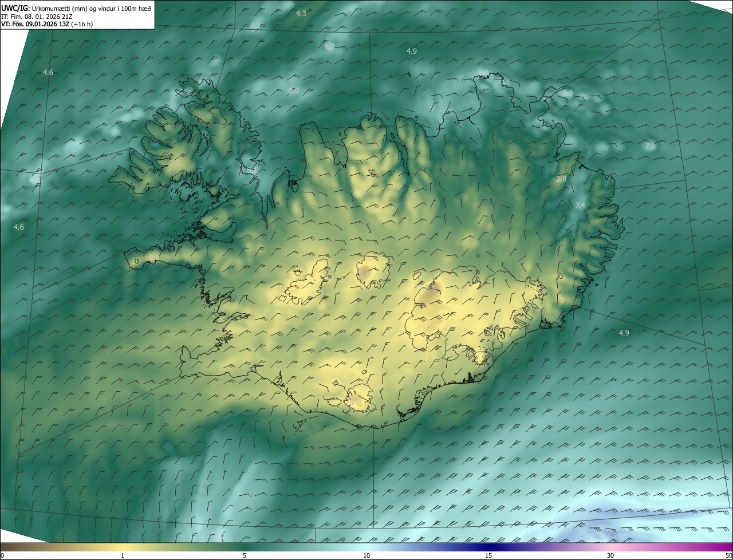733x560 pixels.
Task: Click inside the Mýrdalsjökull glacier outline
Action: click(x=360, y=397)
